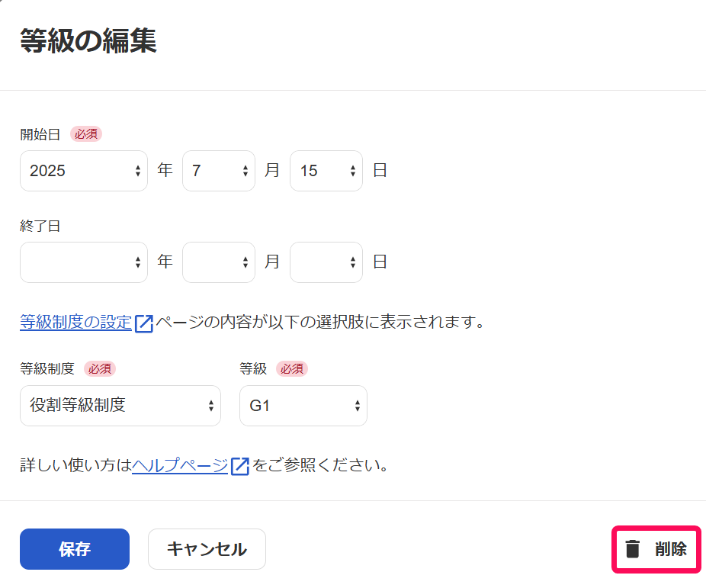Click the 開始日 field label
The width and height of the screenshot is (706, 588).
(x=40, y=134)
